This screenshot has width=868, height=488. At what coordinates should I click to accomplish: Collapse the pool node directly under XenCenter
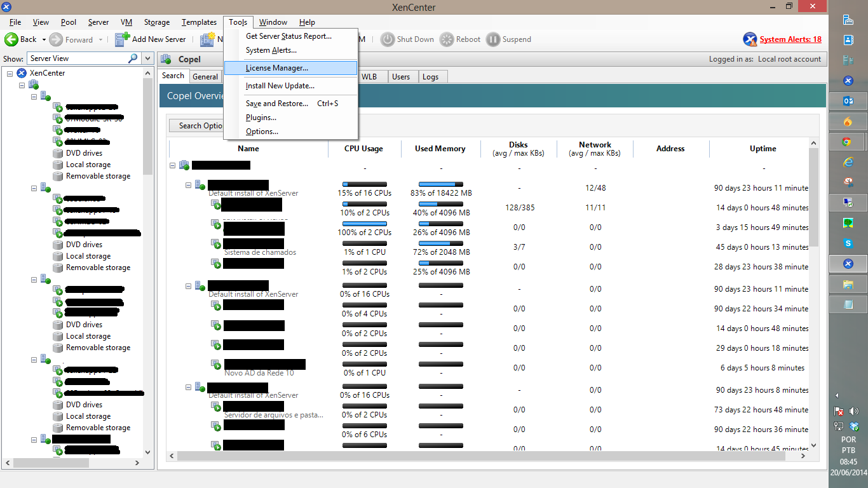coord(22,85)
